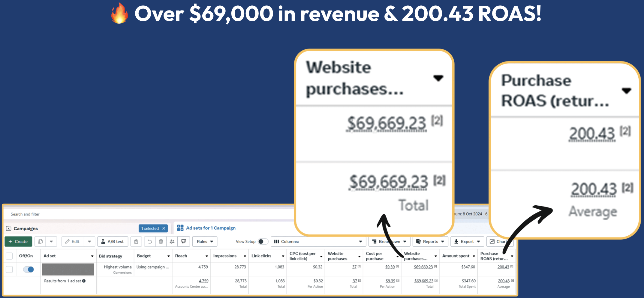644x298 pixels.
Task: Click the Charts button
Action: tap(500, 242)
